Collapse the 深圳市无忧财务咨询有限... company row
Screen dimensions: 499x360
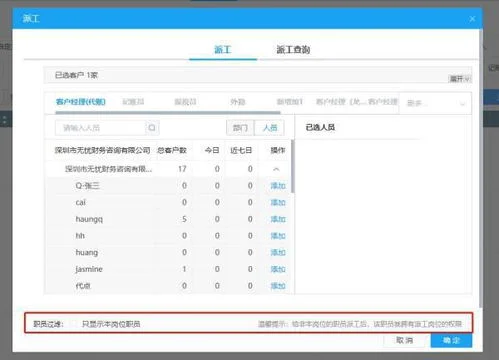276,169
